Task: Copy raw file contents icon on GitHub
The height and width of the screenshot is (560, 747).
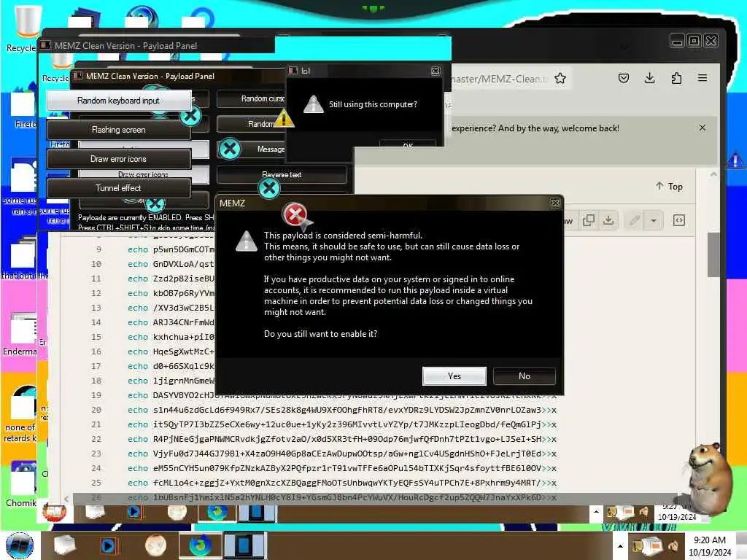Action: (x=589, y=220)
